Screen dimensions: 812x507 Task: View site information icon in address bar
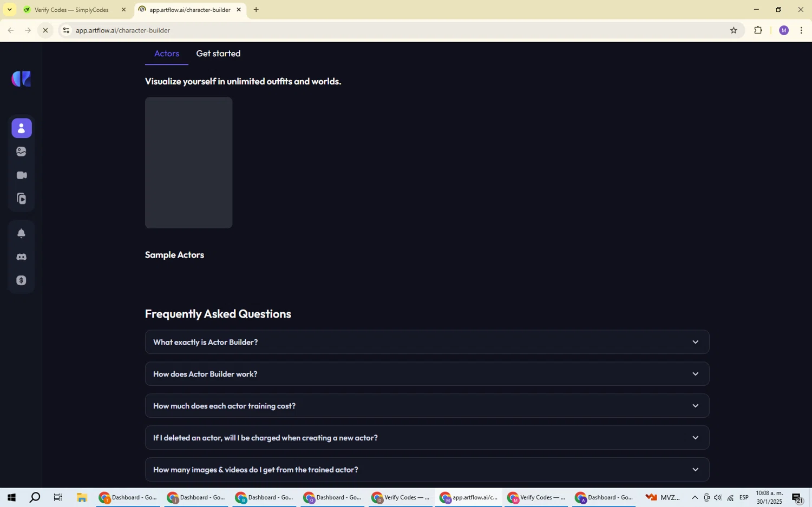(x=66, y=30)
